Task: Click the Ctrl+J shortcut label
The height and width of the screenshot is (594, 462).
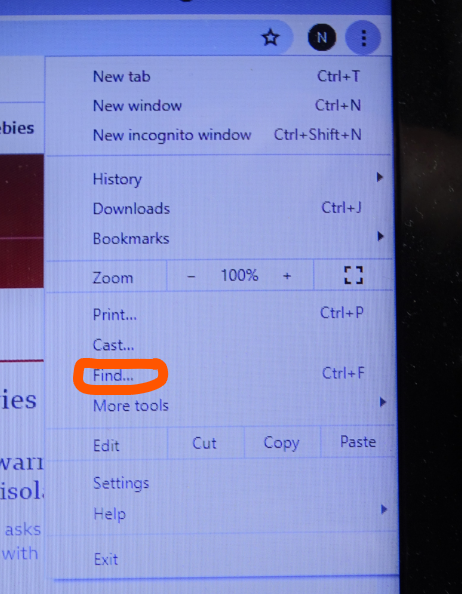Action: point(342,208)
